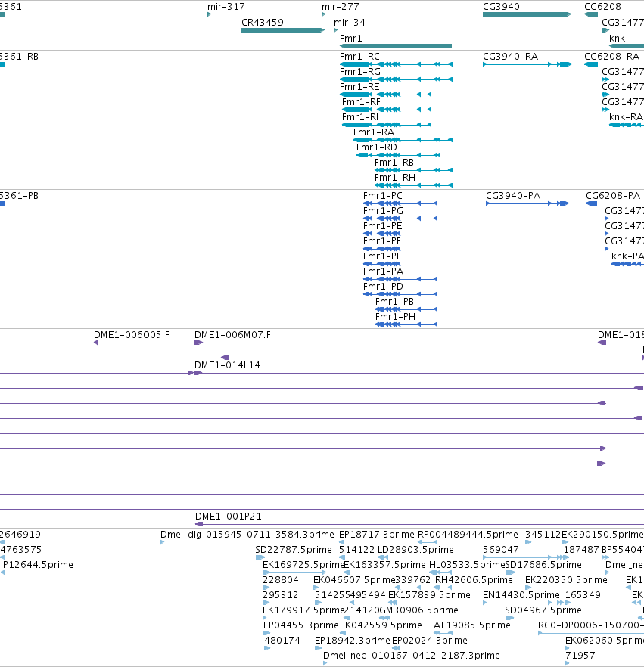The image size is (644, 667).
Task: Click the Fmr1-PD protein label
Action: [x=383, y=287]
